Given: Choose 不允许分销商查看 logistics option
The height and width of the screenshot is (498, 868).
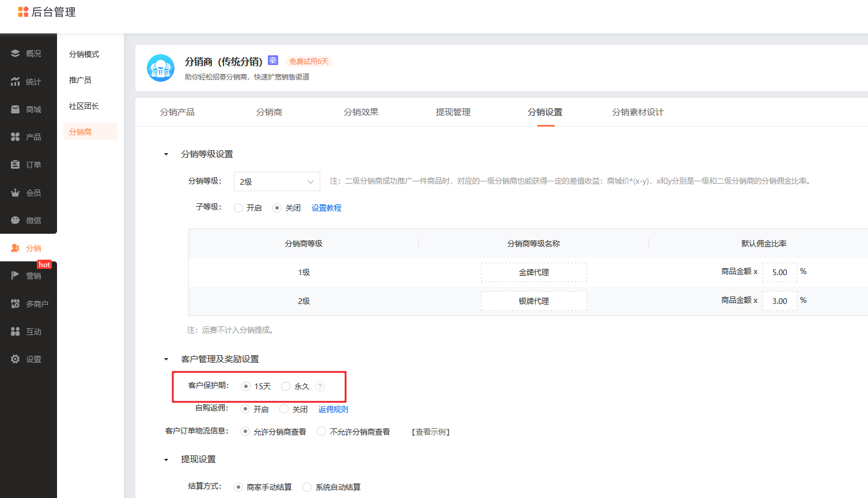Looking at the screenshot, I should (x=322, y=431).
